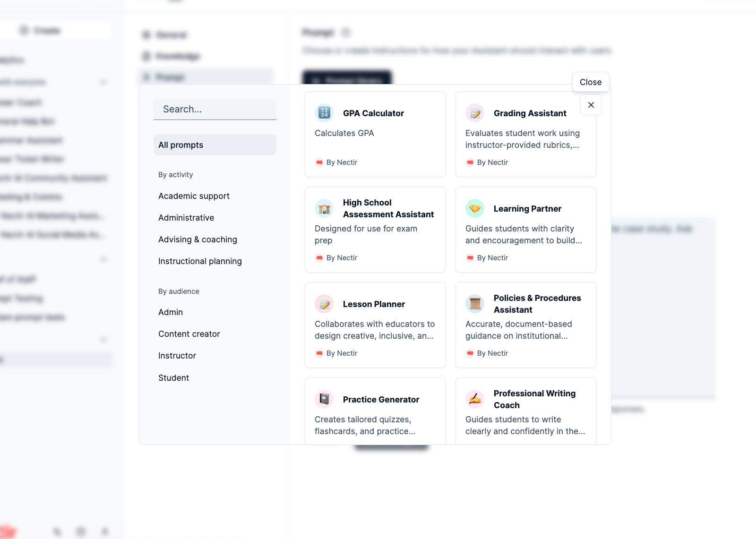Filter prompts by Advising & coaching

point(198,240)
